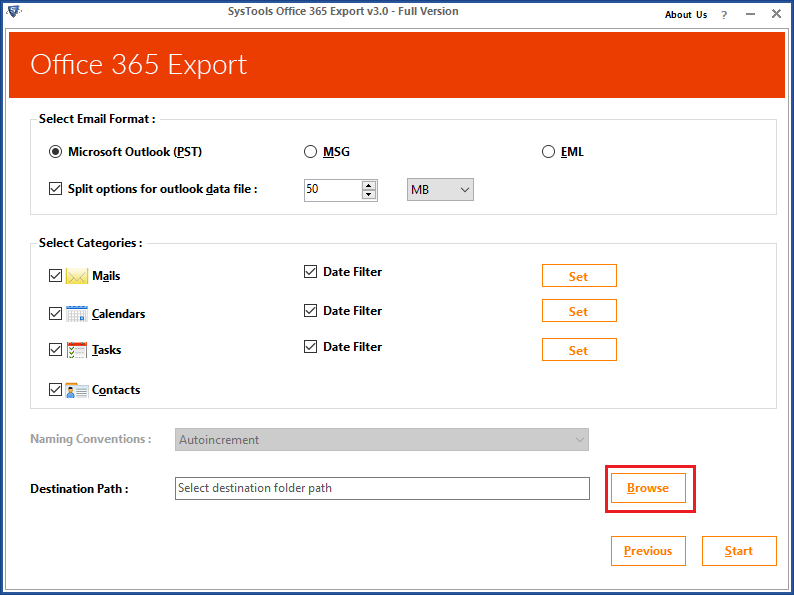The image size is (794, 595).
Task: Click the Calendars grid icon
Action: 77,313
